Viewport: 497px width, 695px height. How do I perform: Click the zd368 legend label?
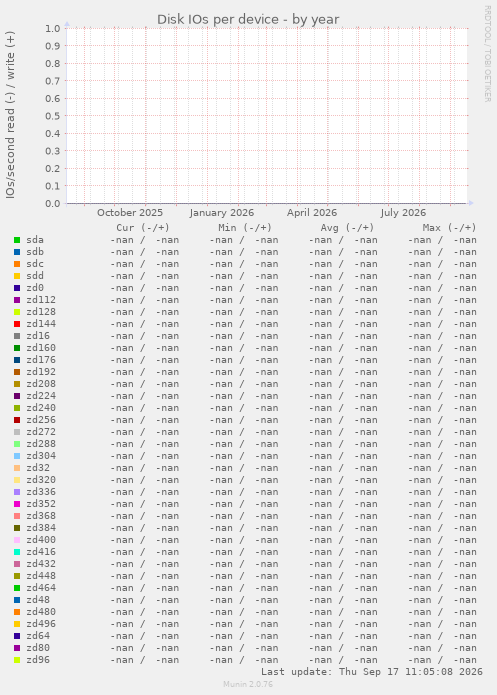41,516
